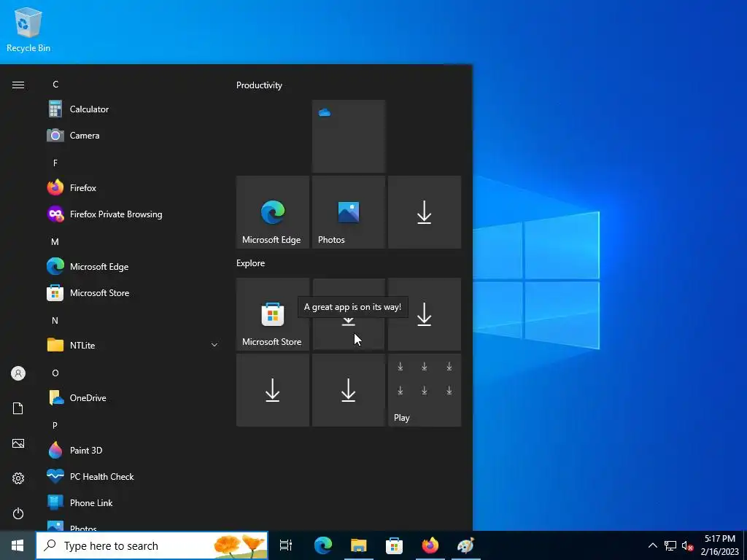Open Calculator from the app list
This screenshot has height=560, width=747.
[x=133, y=109]
